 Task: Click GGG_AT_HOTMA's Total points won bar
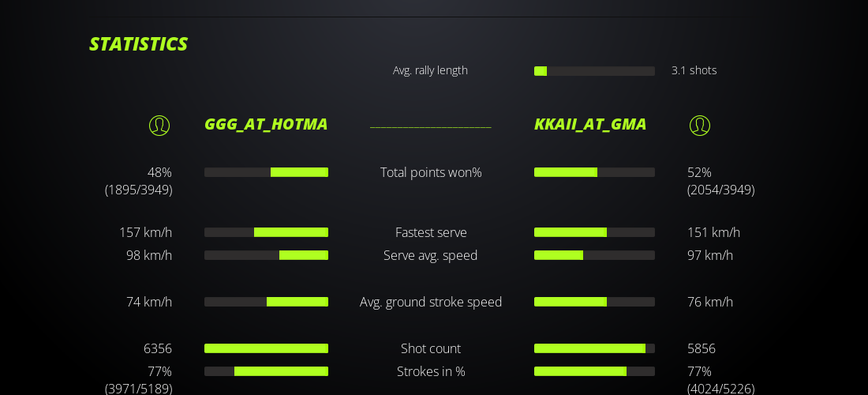tap(266, 172)
